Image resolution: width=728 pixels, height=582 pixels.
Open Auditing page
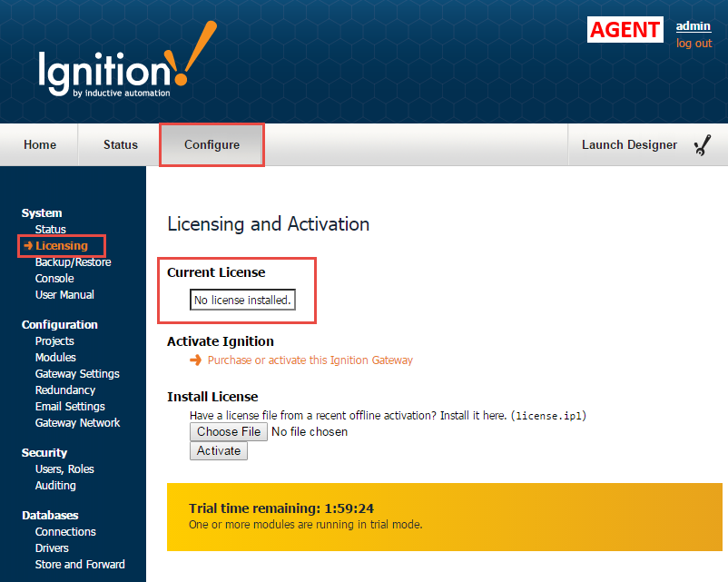[x=55, y=486]
